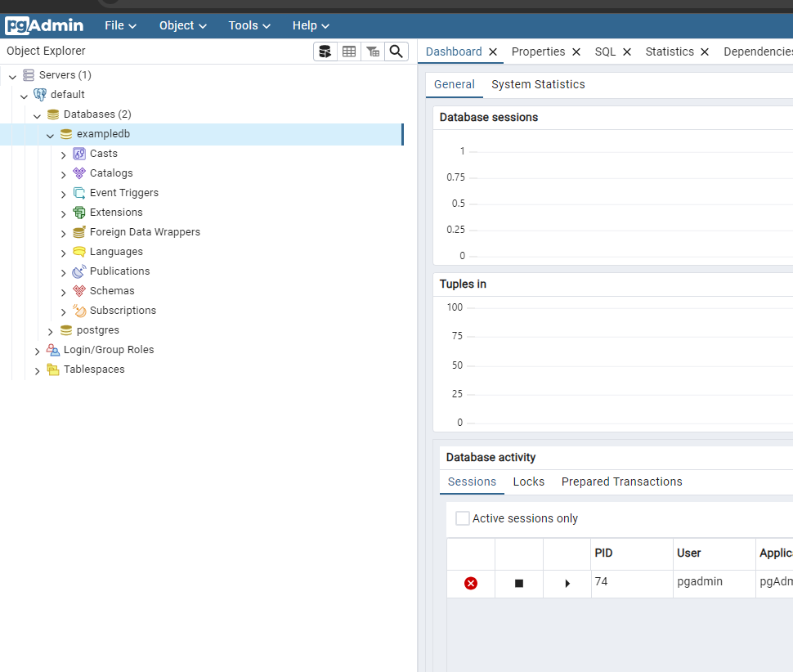Enable the Active sessions only checkbox
Screen dimensions: 793x672
463,518
